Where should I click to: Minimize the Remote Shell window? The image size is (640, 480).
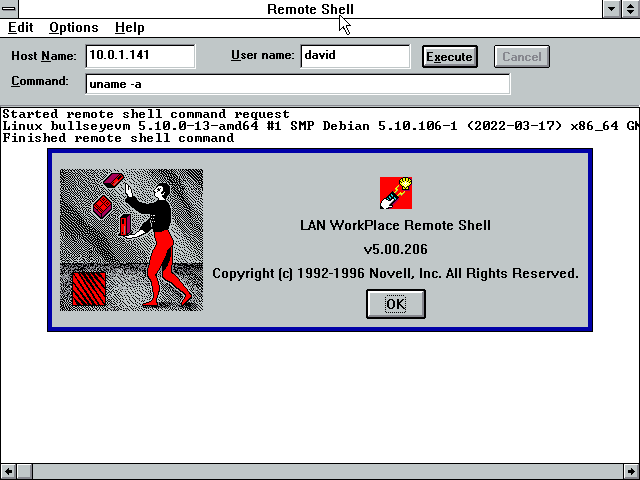[x=611, y=9]
